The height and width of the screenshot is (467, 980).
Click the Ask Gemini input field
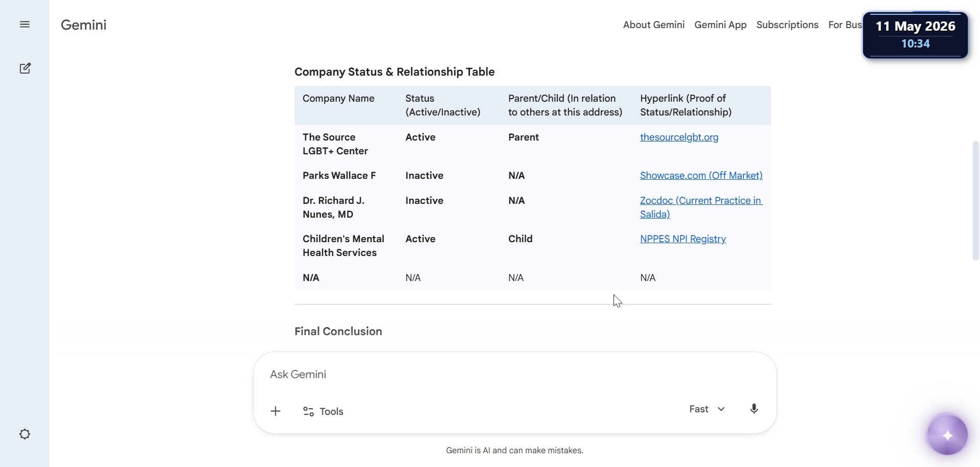click(514, 375)
